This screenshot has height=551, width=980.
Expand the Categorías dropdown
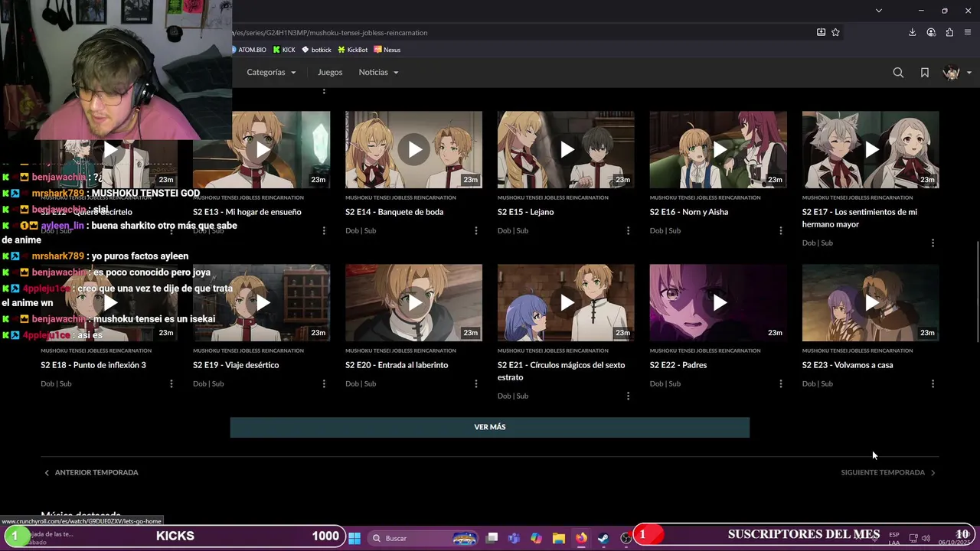(271, 72)
